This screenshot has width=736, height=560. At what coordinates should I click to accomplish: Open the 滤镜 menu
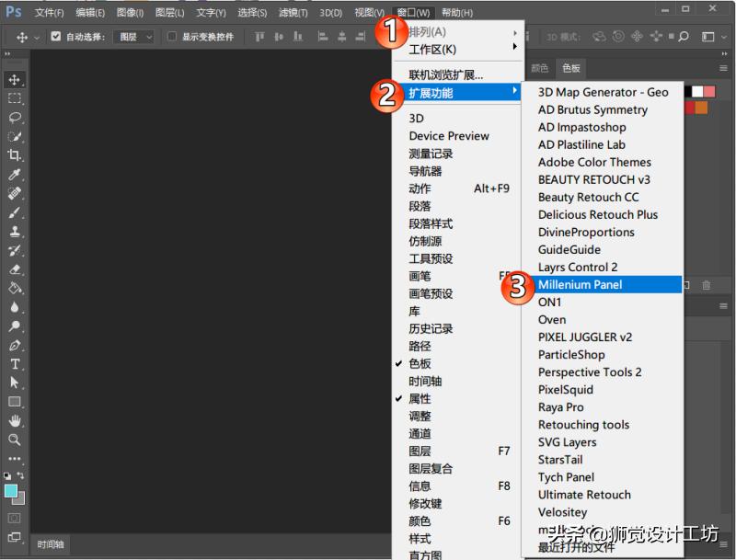click(x=292, y=12)
